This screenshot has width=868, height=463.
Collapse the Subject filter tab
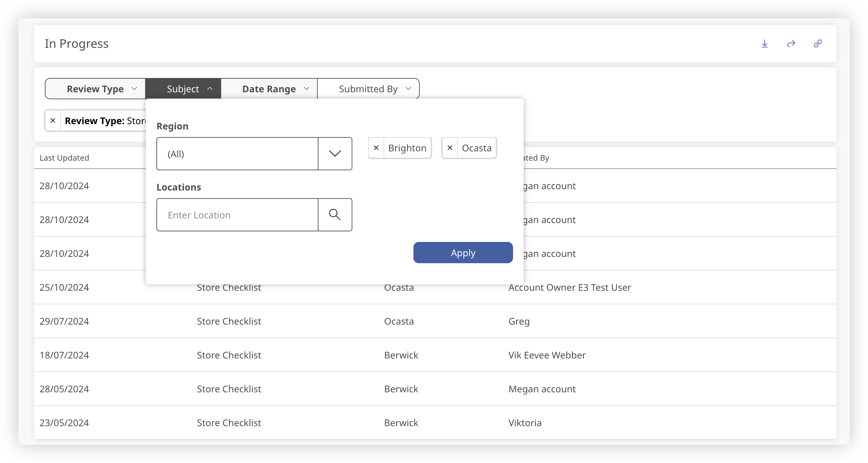[183, 89]
